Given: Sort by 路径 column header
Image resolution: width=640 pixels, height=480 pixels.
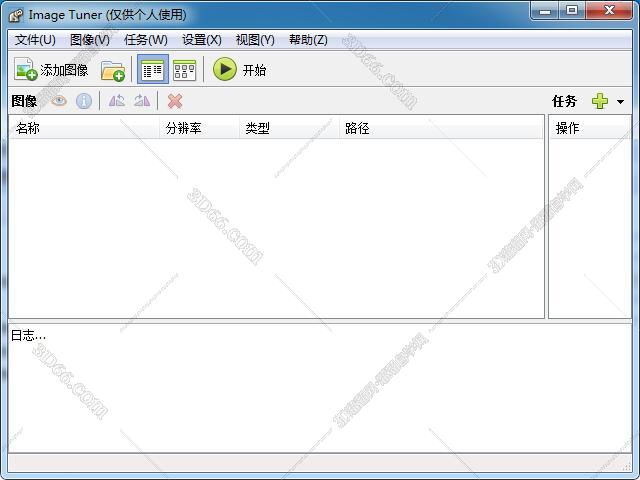Looking at the screenshot, I should point(441,128).
